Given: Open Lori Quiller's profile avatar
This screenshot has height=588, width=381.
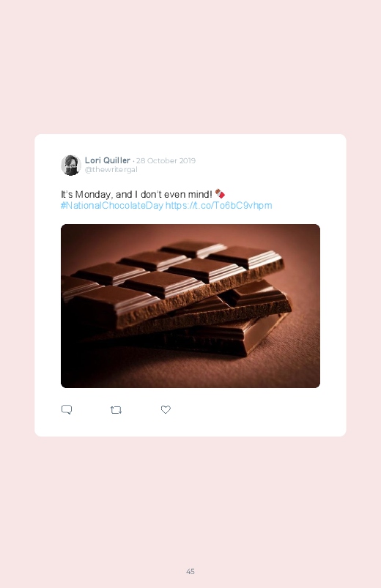Looking at the screenshot, I should (x=71, y=165).
